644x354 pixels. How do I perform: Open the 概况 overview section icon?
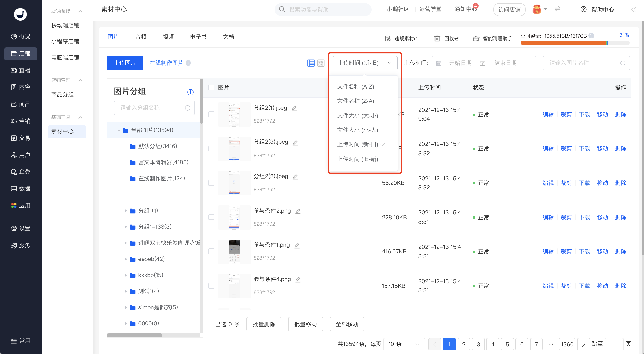click(14, 36)
